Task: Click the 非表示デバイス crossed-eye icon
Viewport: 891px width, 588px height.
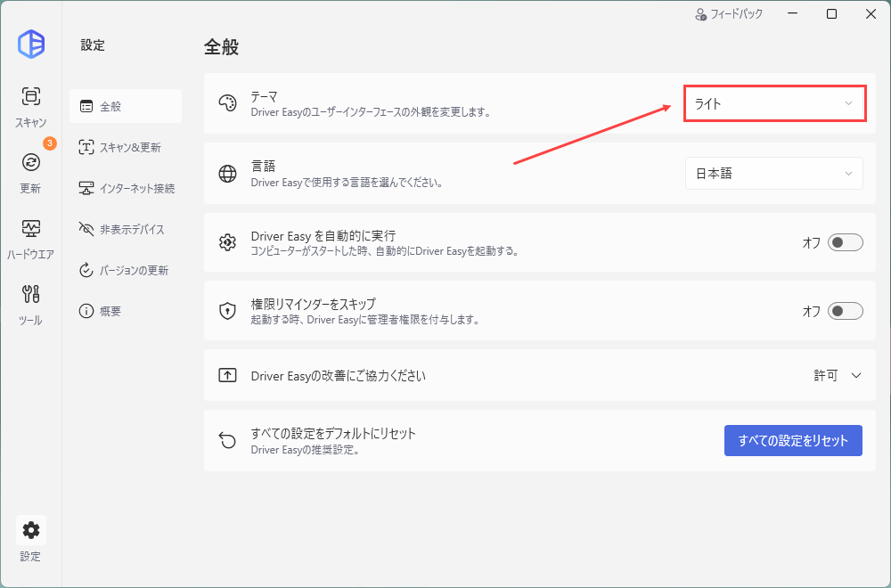Action: click(x=86, y=229)
